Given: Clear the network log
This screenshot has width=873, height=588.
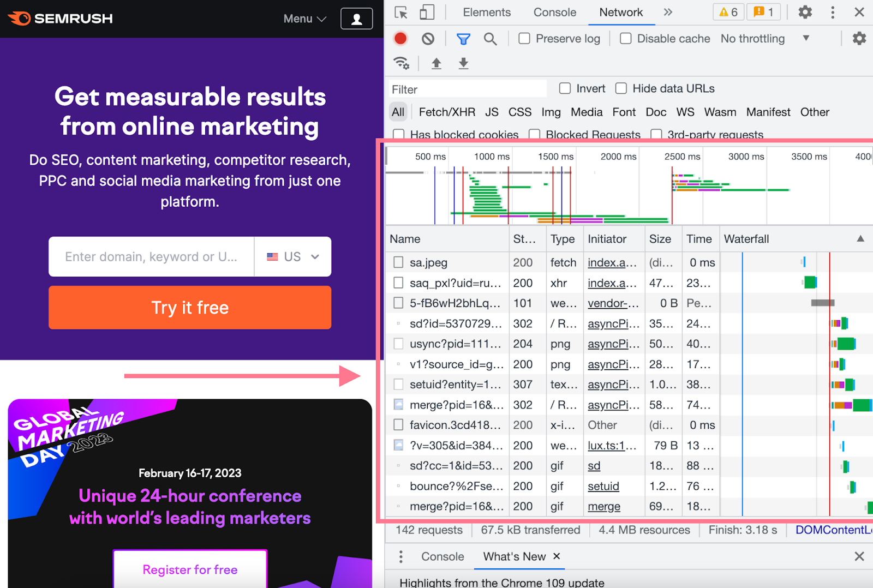Looking at the screenshot, I should [x=428, y=39].
